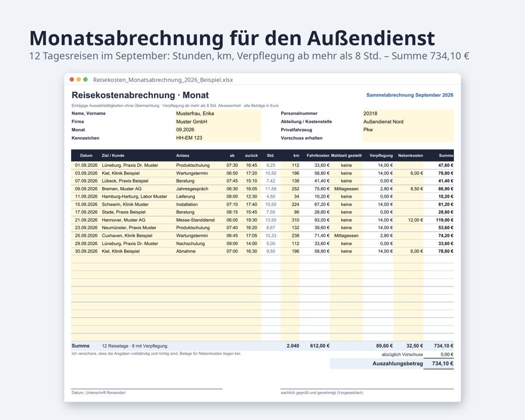Screen dimensions: 525x420
Task: Click km value '310' in Hannover row
Action: click(x=295, y=220)
